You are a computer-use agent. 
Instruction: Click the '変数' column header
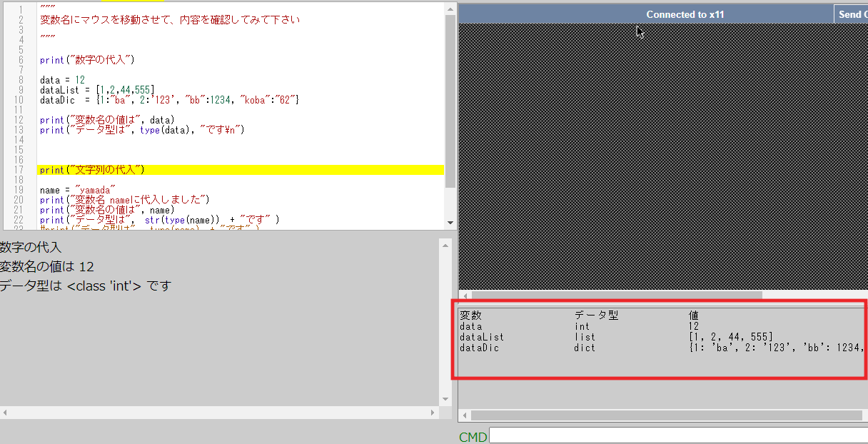[x=470, y=315]
